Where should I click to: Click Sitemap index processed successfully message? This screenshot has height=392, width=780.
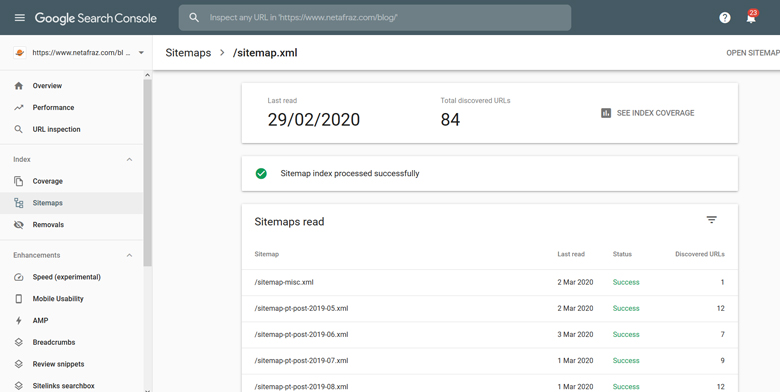pos(350,174)
